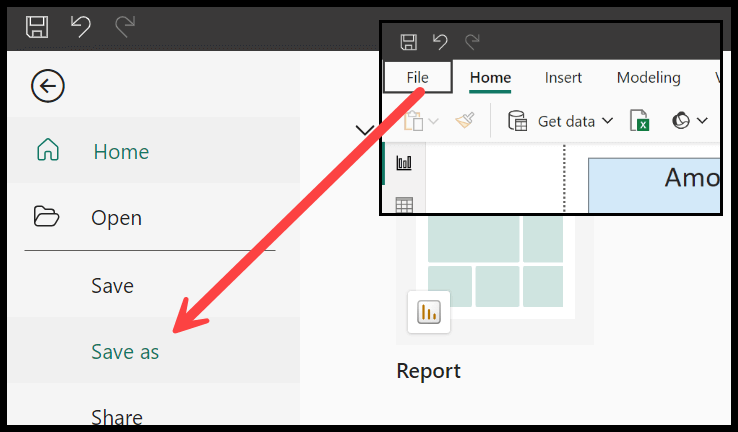
Task: Click the Undo icon in the inset window
Action: 440,42
